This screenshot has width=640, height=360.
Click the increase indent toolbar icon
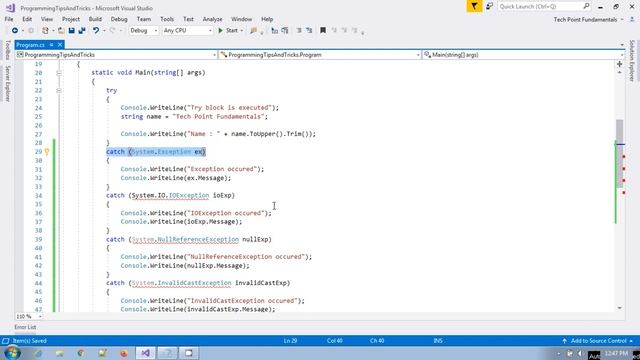point(309,31)
